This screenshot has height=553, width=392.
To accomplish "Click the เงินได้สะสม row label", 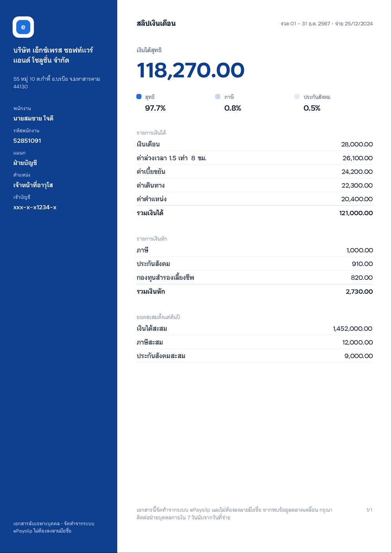I will coord(152,329).
